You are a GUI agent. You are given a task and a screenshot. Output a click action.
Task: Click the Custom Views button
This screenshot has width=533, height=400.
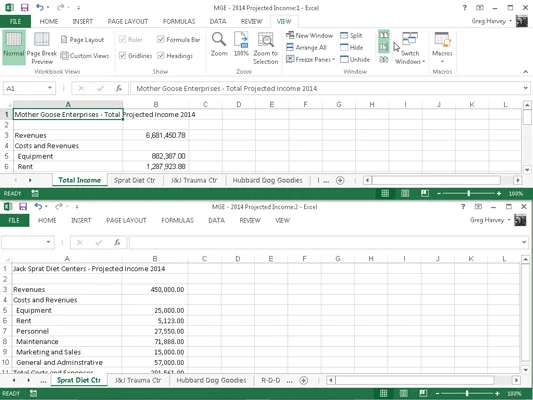[85, 55]
